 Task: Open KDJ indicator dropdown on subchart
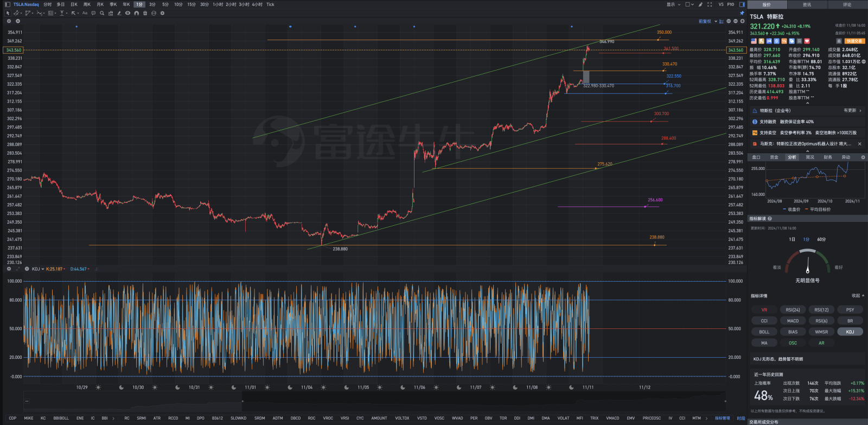tap(38, 269)
